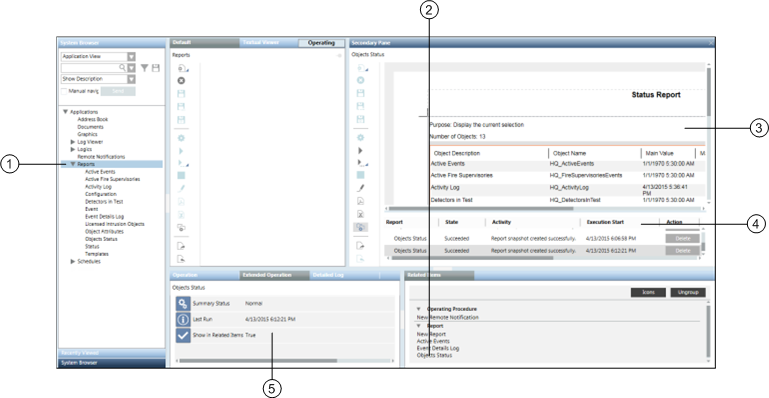
Task: Collapse the Operating Procedure group in Related Items
Action: 418,309
